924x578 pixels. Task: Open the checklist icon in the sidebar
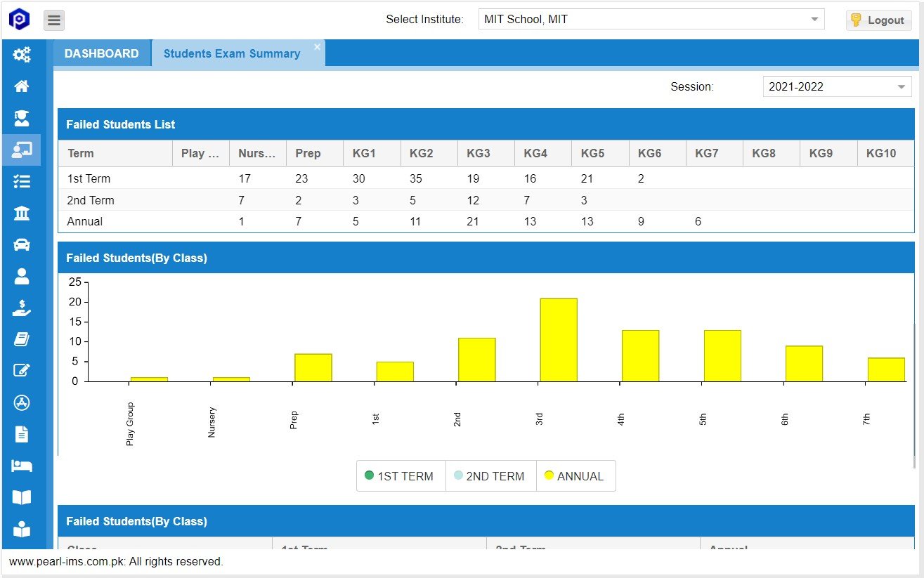[x=21, y=181]
